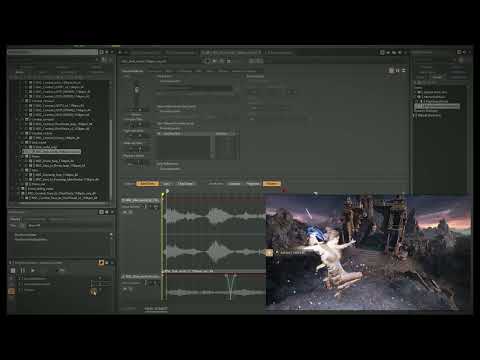Click the list-view icon at the editor's top right
The width and height of the screenshot is (480, 360).
[x=404, y=70]
